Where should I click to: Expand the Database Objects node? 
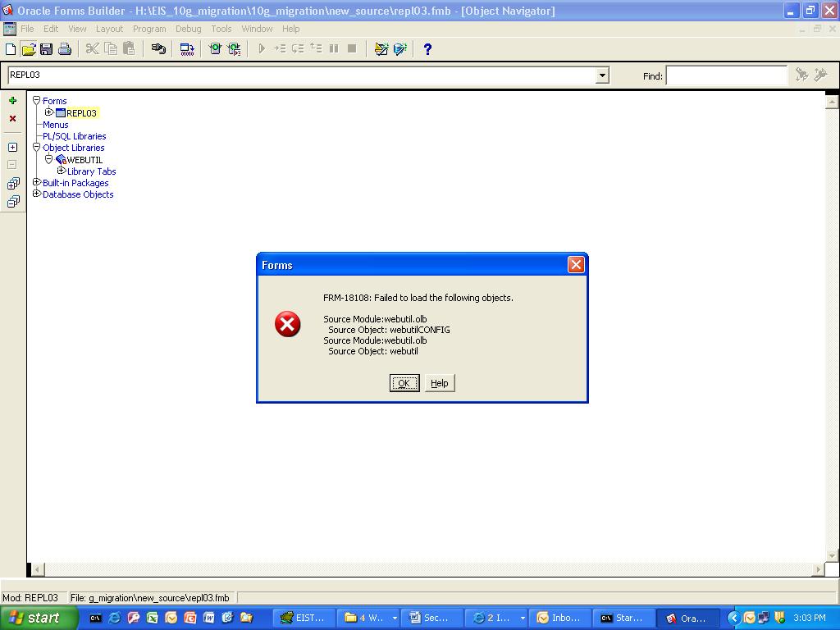(36, 194)
